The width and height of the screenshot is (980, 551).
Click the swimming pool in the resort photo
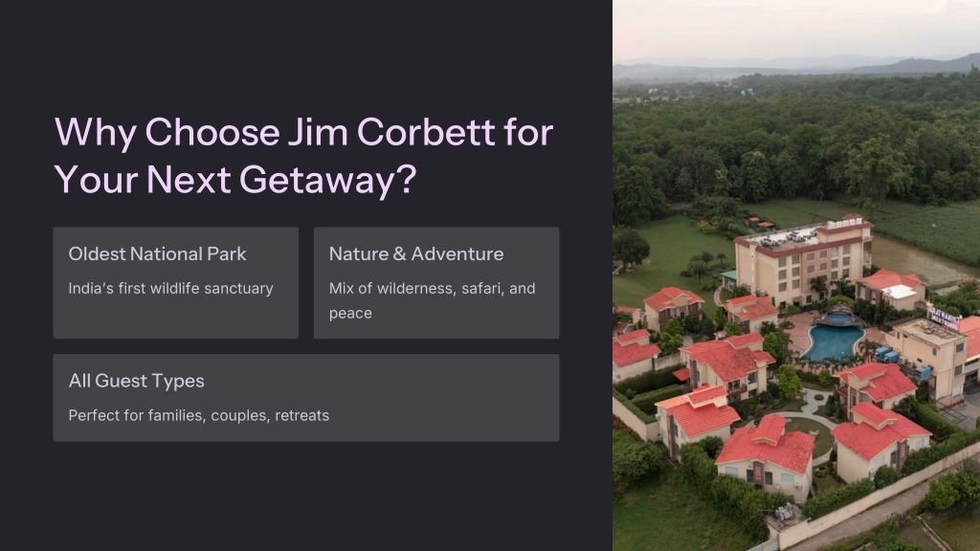832,342
